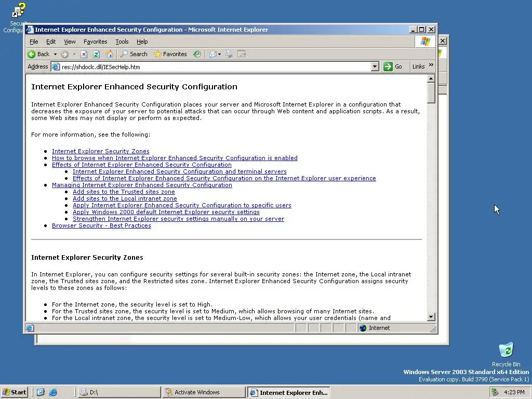Click the Forward arrow icon
Viewport: 532px width, 399px height.
tap(65, 54)
